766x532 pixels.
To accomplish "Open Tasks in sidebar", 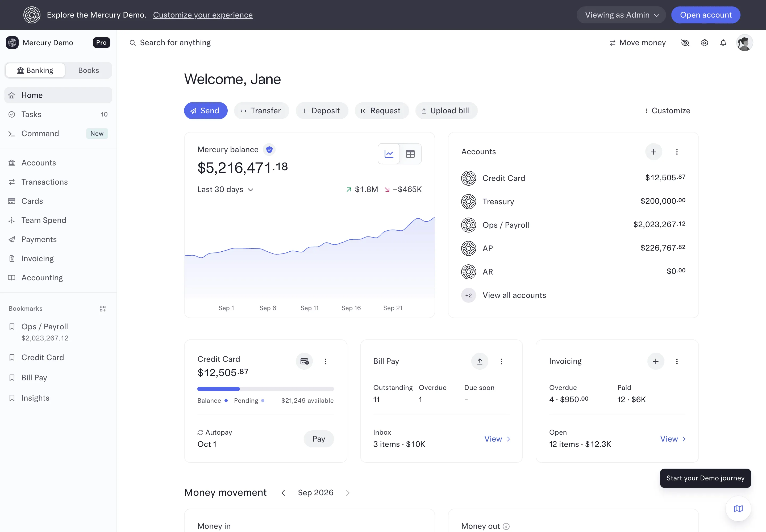I will [x=58, y=114].
